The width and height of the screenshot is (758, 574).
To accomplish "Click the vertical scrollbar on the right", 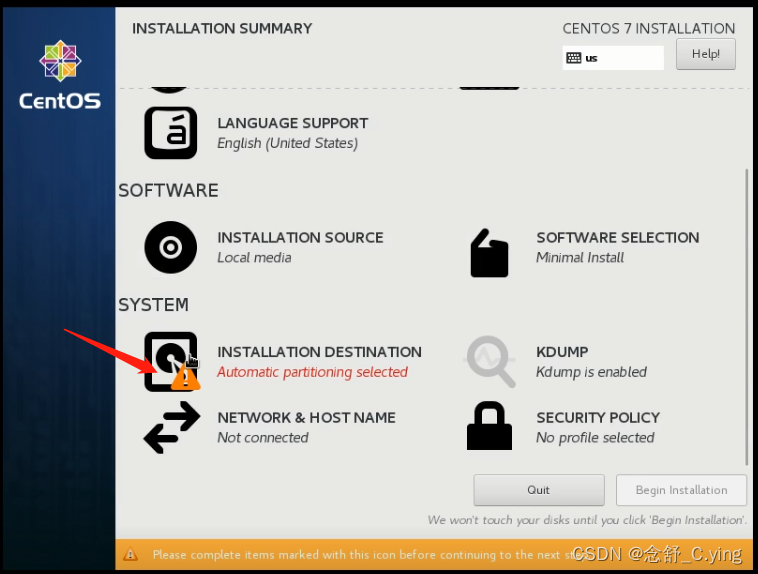I will 746,317.
